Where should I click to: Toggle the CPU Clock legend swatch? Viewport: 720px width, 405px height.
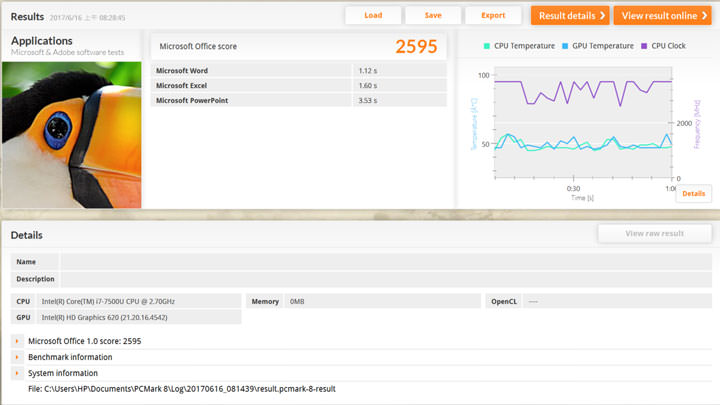(644, 46)
